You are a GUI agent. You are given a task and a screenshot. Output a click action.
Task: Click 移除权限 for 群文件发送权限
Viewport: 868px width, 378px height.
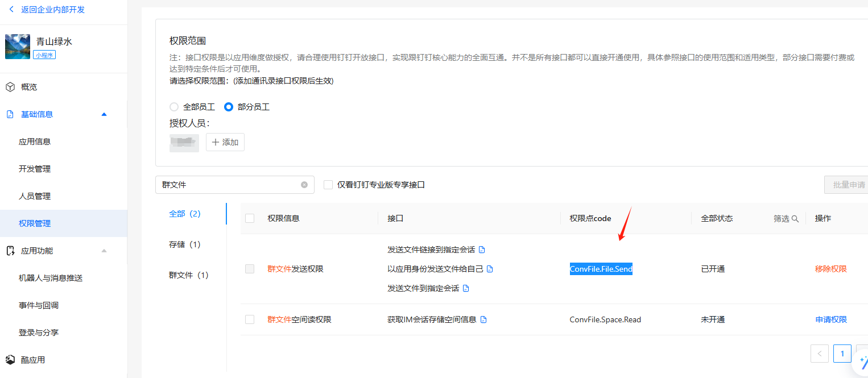[x=831, y=269]
